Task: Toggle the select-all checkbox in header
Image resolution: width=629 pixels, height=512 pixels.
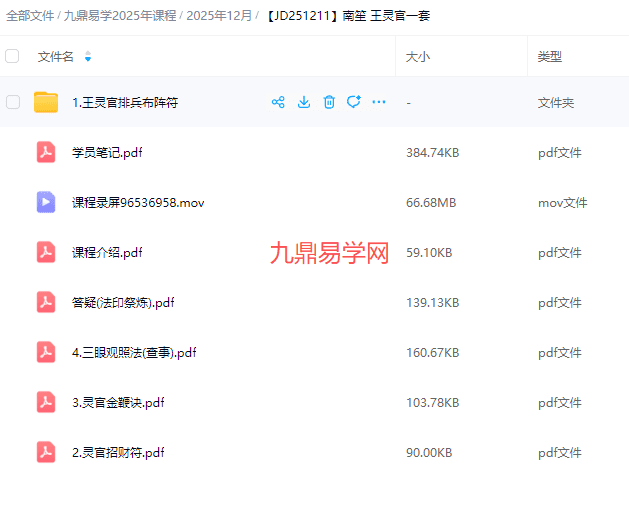Action: pos(13,57)
